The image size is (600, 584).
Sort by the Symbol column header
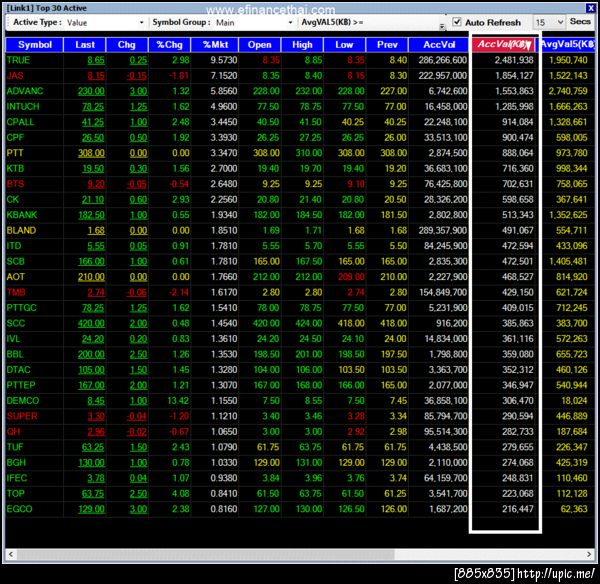pyautogui.click(x=34, y=45)
